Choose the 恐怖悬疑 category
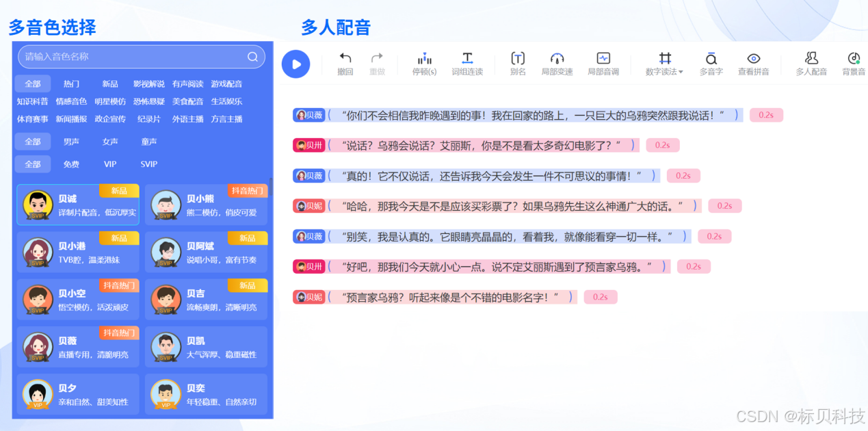 [x=148, y=101]
